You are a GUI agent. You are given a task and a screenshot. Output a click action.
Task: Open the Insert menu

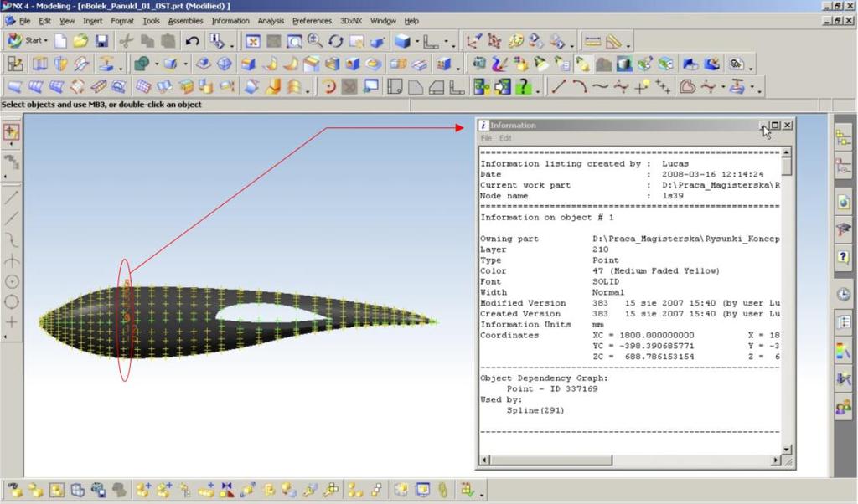tap(92, 21)
